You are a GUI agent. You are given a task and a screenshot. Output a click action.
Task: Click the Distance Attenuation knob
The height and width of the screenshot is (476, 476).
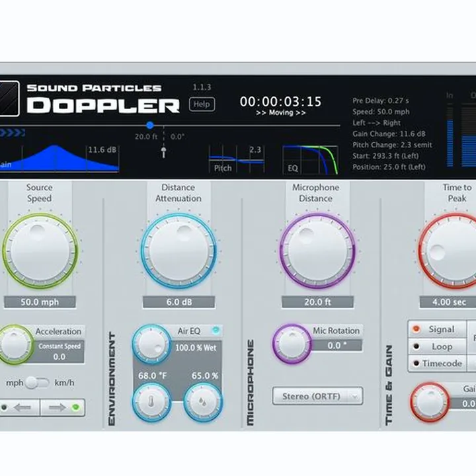pos(178,251)
